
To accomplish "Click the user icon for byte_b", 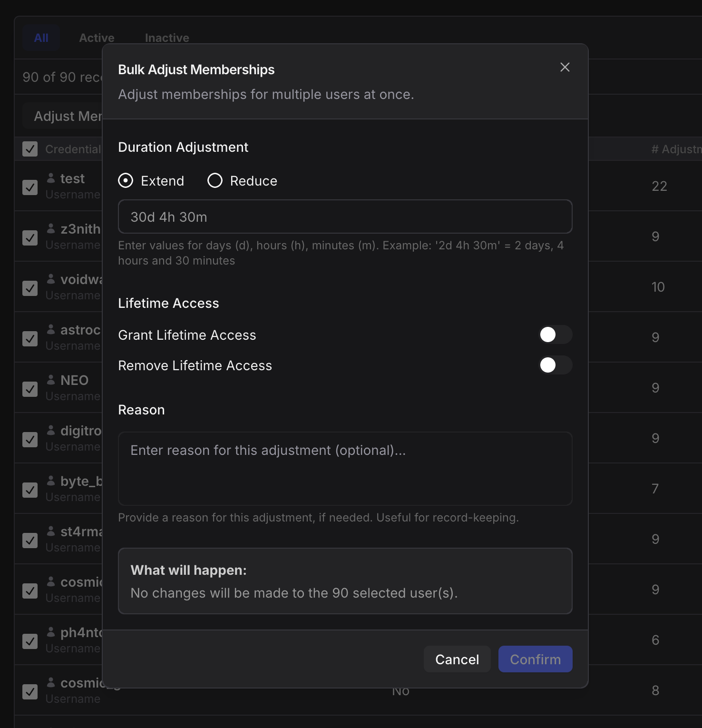I will pos(51,480).
